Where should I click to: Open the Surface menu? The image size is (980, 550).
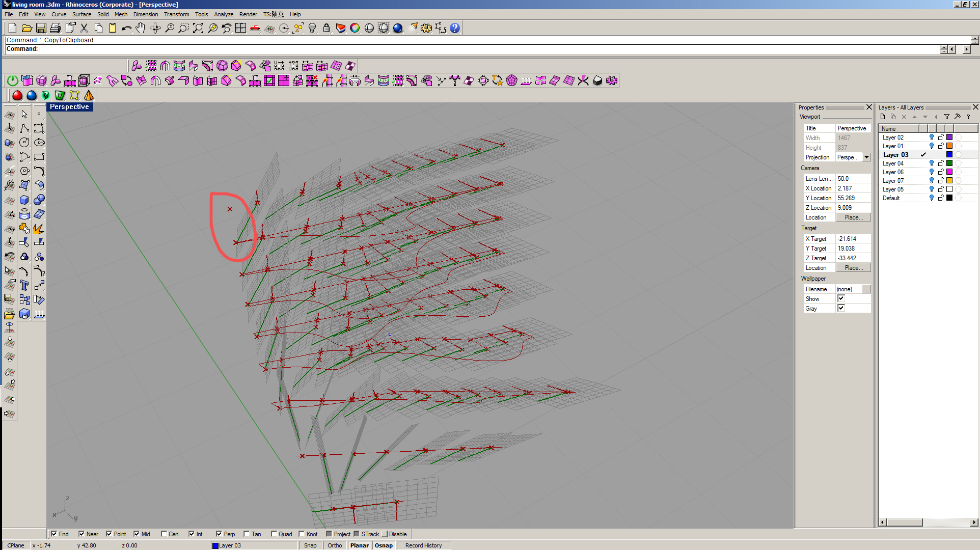point(81,14)
